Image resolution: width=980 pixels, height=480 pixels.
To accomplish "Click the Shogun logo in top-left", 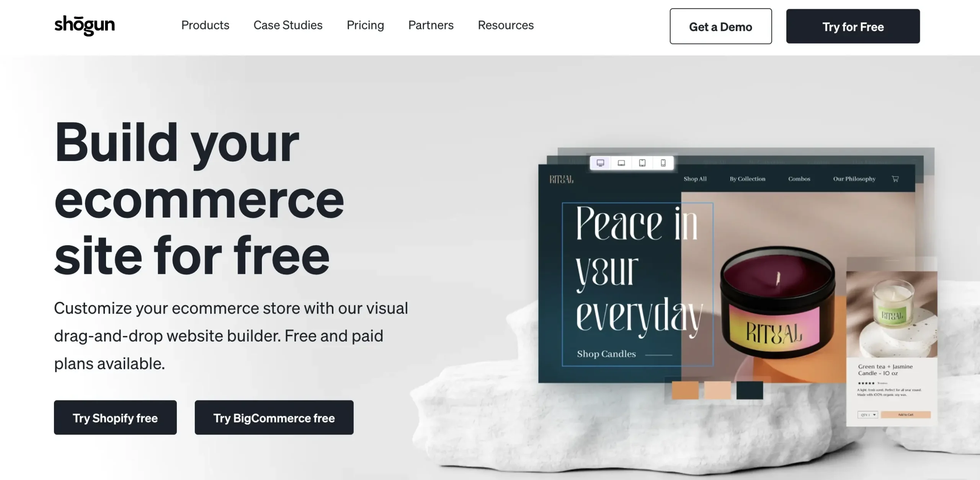I will click(x=84, y=25).
